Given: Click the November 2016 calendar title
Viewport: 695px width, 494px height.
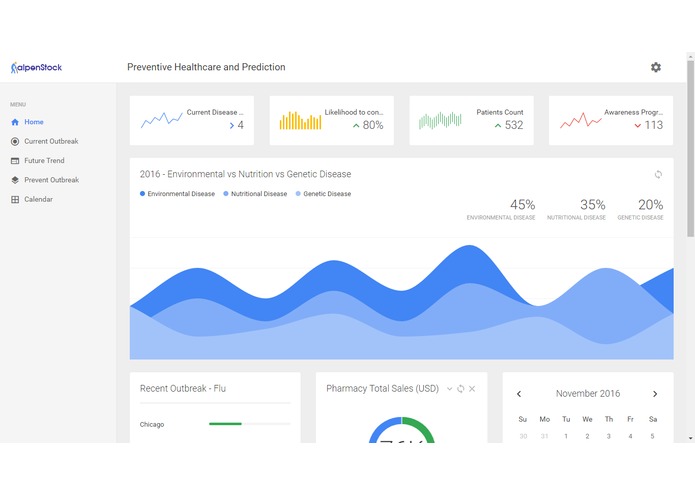Looking at the screenshot, I should (588, 393).
